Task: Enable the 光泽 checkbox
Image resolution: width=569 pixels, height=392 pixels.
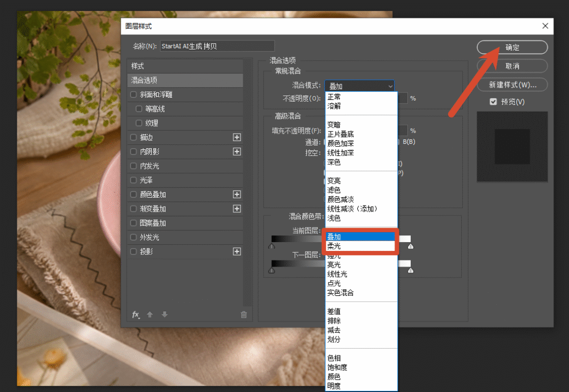Action: tap(133, 180)
